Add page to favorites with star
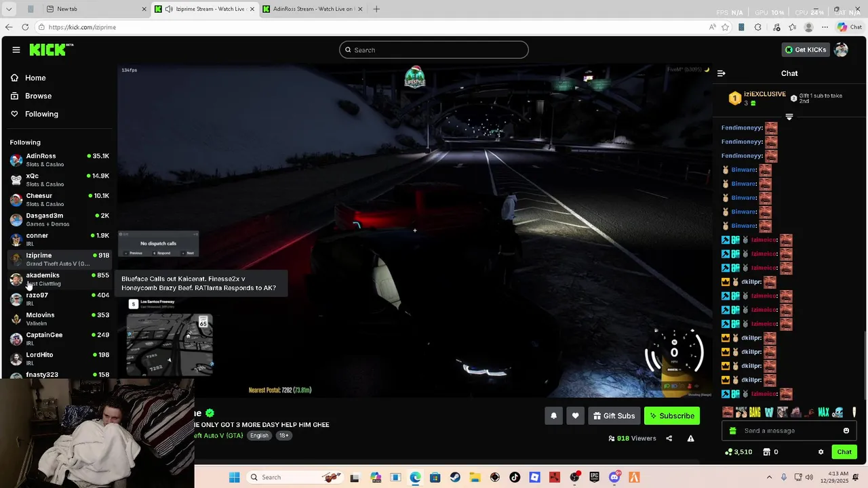 click(725, 27)
